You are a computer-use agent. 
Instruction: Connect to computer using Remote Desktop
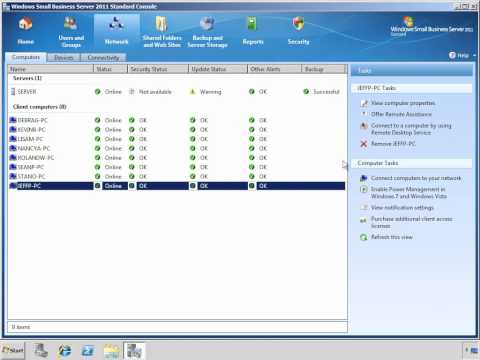click(411, 129)
